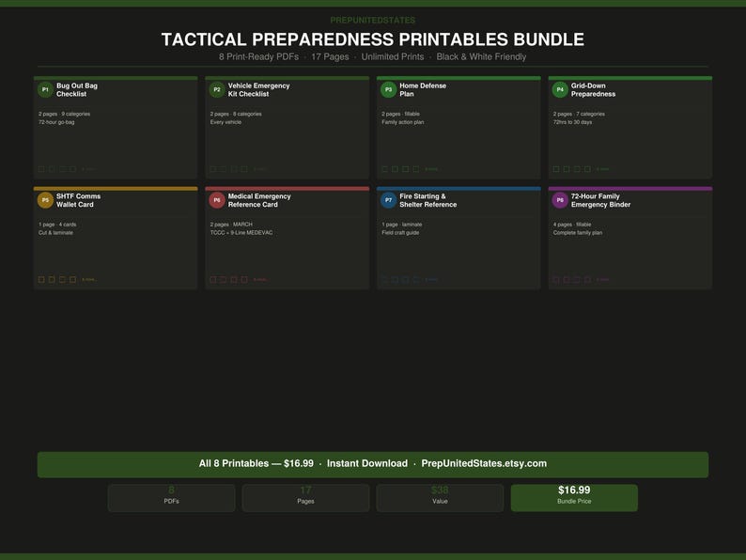This screenshot has width=746, height=560.
Task: Click '1 page · laminate' text
Action: point(402,225)
